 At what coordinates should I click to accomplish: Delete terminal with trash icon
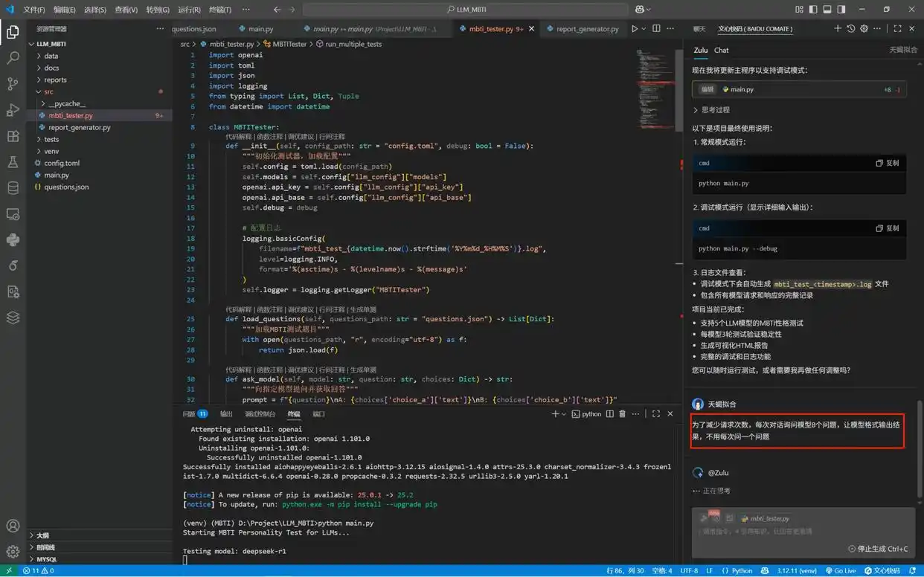623,414
